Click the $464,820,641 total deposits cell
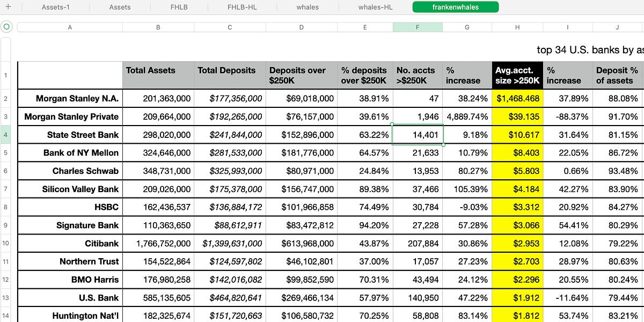 (230, 298)
